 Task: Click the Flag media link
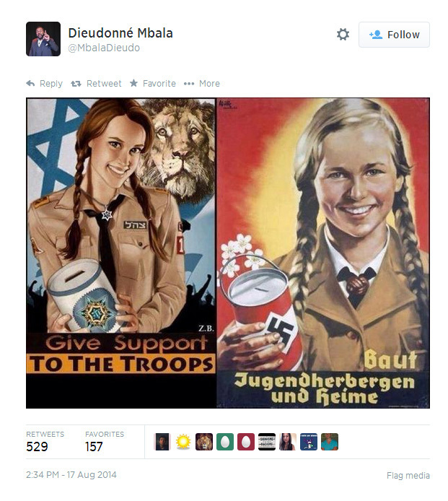(408, 476)
